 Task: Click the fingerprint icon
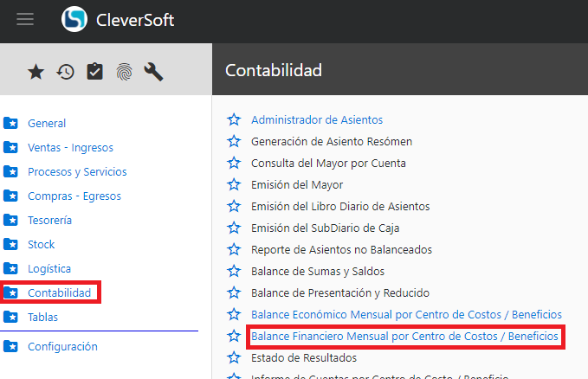pyautogui.click(x=124, y=72)
